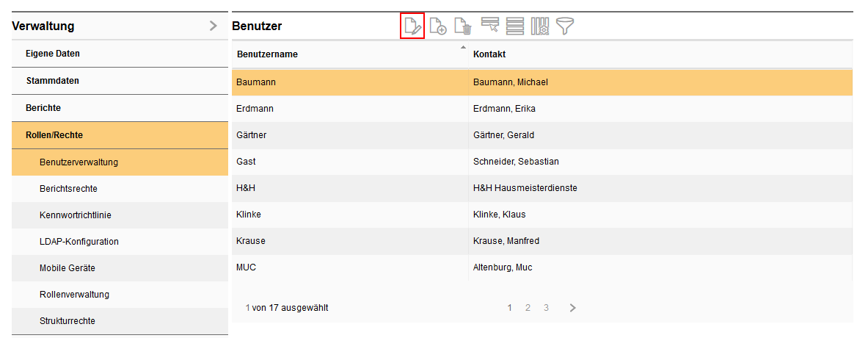
Task: Click the edit user icon
Action: [413, 26]
